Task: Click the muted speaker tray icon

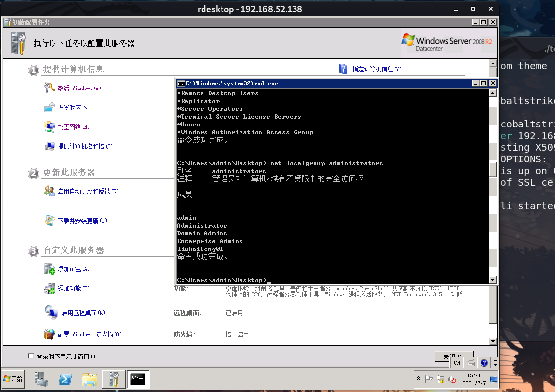Action: click(452, 379)
